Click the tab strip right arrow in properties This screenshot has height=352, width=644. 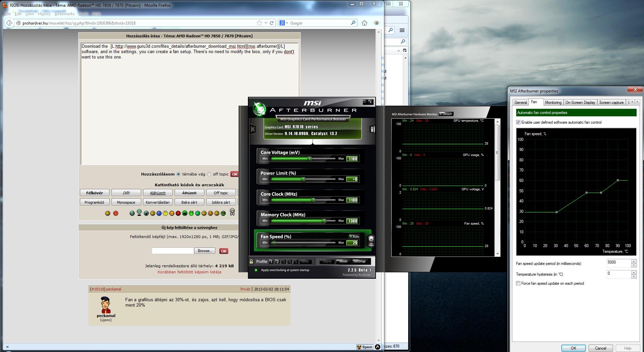(637, 102)
